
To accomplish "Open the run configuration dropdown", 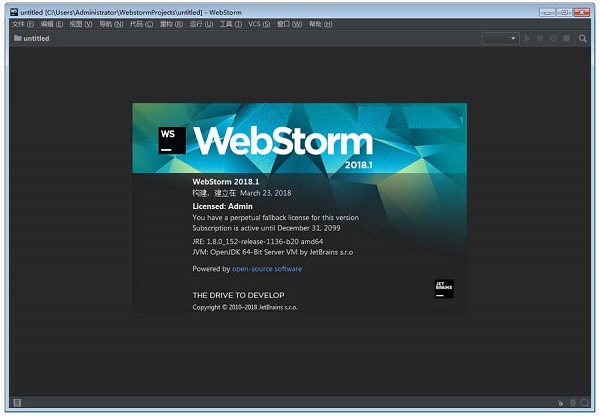I will tap(500, 38).
